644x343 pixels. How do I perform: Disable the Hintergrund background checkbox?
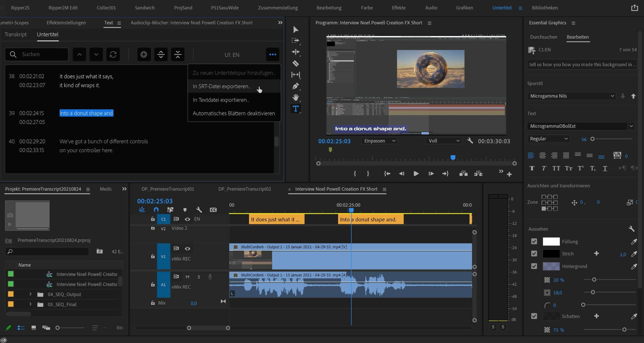pos(534,266)
